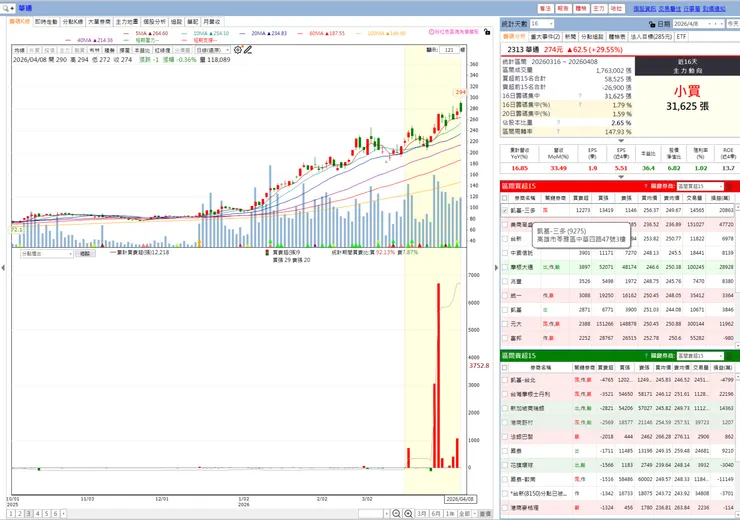Open the 日線(還原) period dropdown
Image resolution: width=740 pixels, height=520 pixels.
pos(213,50)
